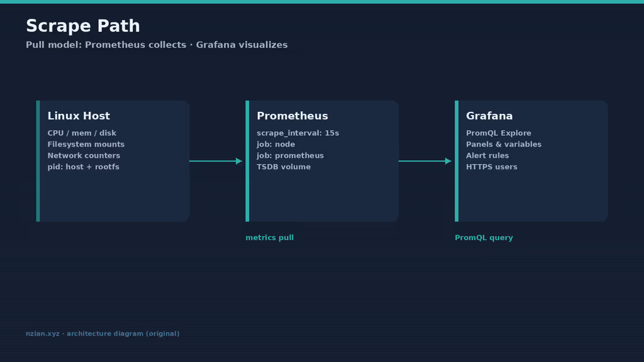Click the Prometheus card heading
This screenshot has height=362, width=644.
[292, 116]
